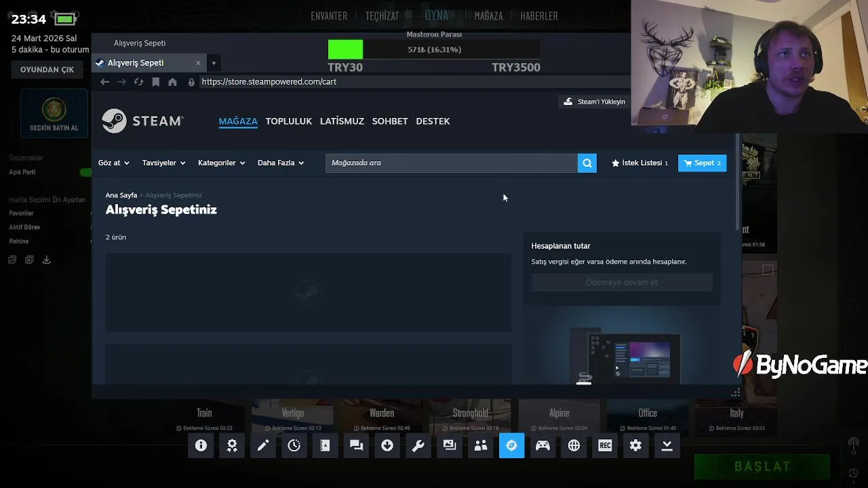Toggle the Açık Parti switch
The height and width of the screenshot is (488, 868).
tap(85, 172)
